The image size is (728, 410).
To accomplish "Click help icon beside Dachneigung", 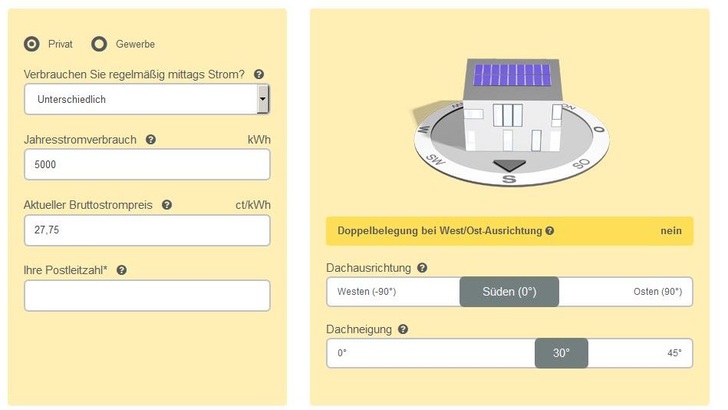I will click(x=403, y=329).
